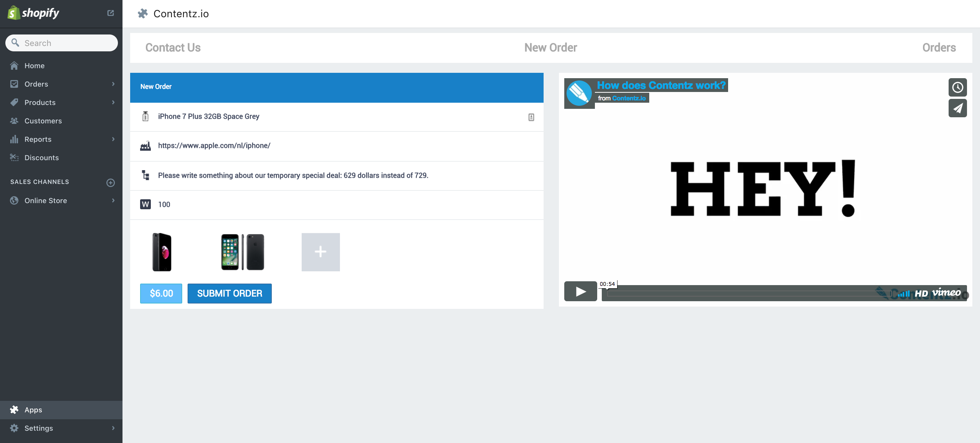Add a sales channel with plus icon
This screenshot has height=443, width=980.
point(111,183)
